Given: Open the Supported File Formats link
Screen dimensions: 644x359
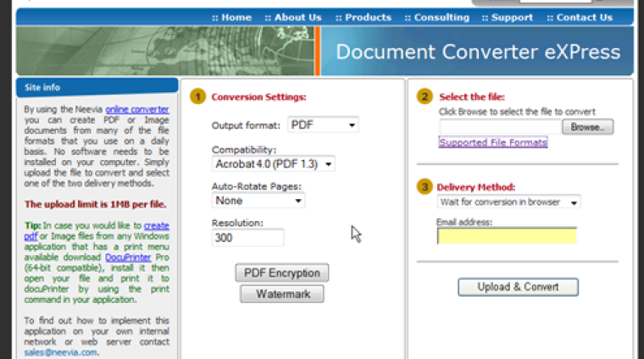Looking at the screenshot, I should 493,142.
